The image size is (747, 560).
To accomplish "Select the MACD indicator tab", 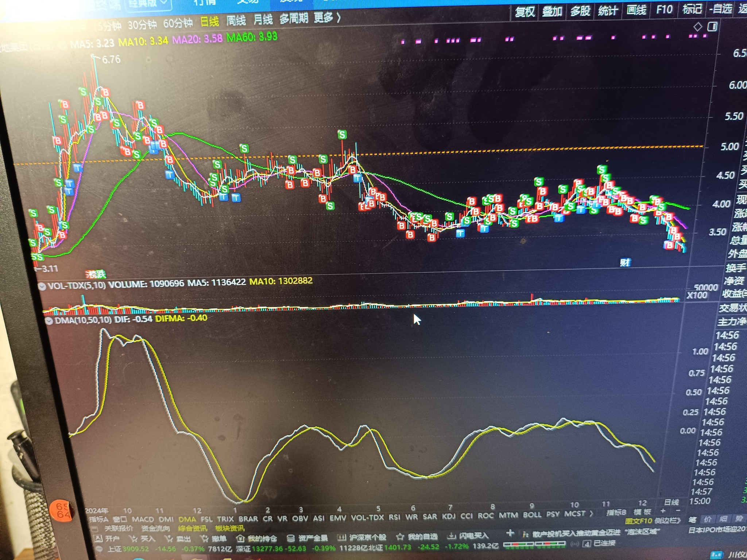I will coord(143,519).
